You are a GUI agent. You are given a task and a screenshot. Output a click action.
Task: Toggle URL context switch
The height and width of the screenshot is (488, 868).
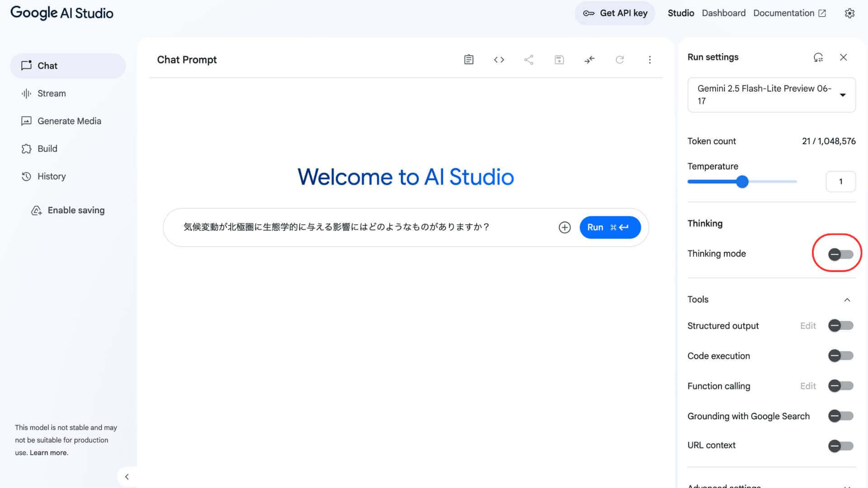[841, 446]
